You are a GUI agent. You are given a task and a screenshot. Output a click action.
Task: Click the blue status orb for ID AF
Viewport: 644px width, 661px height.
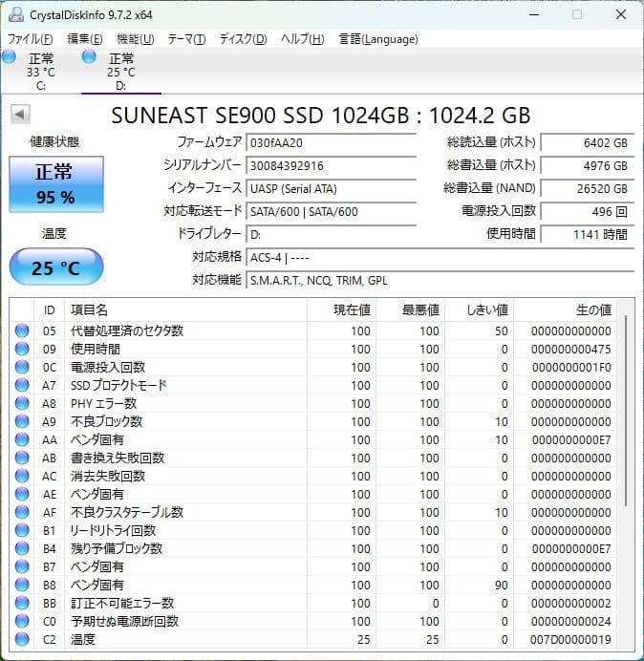tap(22, 512)
